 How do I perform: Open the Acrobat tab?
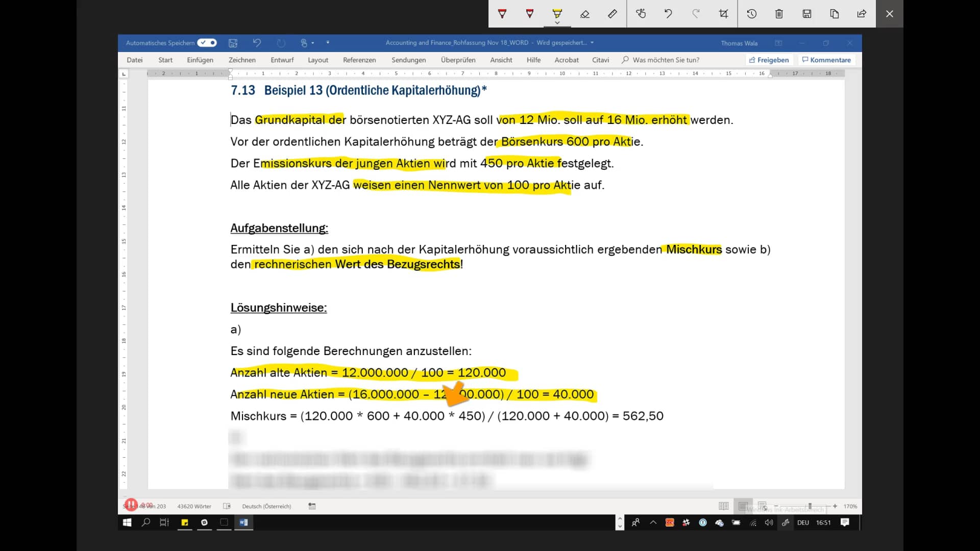tap(567, 60)
